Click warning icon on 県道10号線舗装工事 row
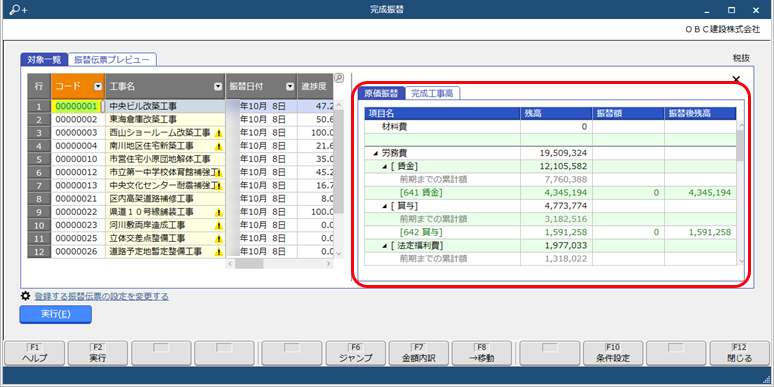 [219, 213]
